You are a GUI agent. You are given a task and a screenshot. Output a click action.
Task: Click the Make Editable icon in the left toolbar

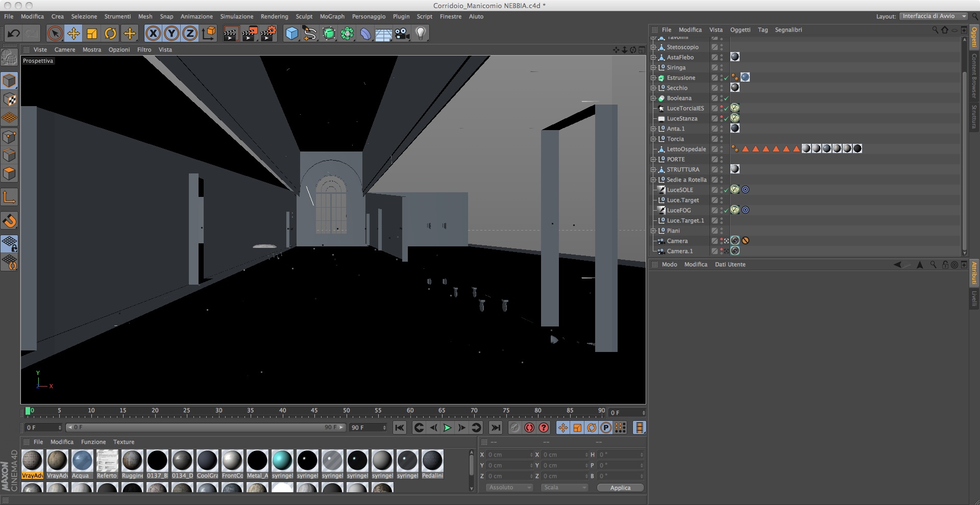9,57
